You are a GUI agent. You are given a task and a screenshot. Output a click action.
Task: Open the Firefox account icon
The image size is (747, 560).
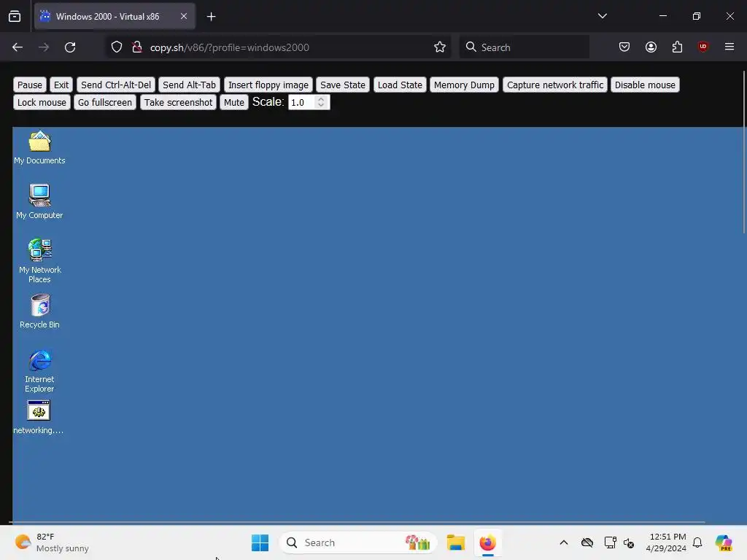651,47
